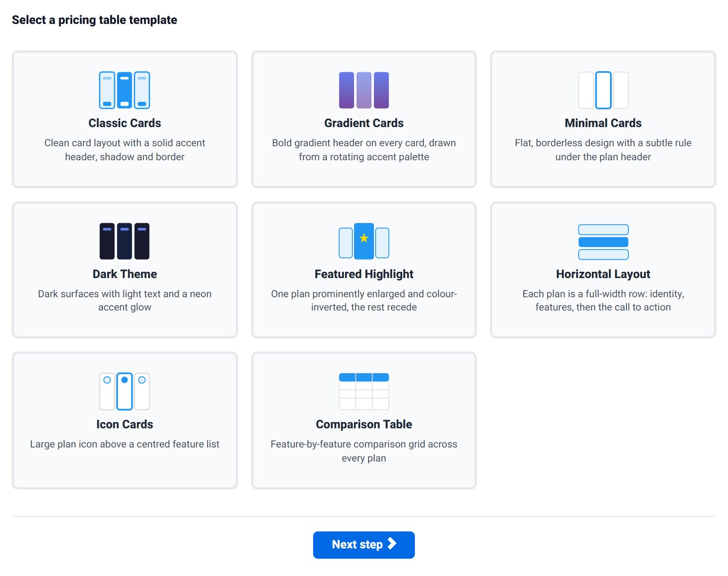Select the Comparison Table title
The height and width of the screenshot is (576, 728).
(364, 424)
